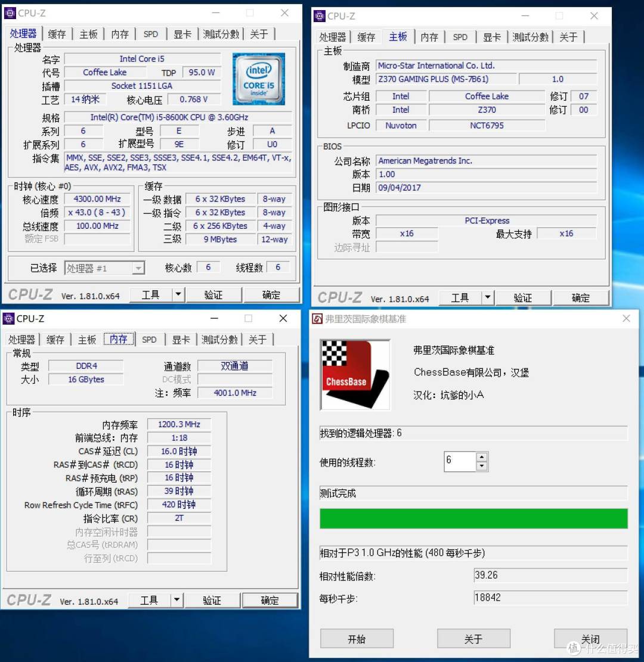
Task: Click the Socket 1151 LGA field
Action: (x=142, y=86)
